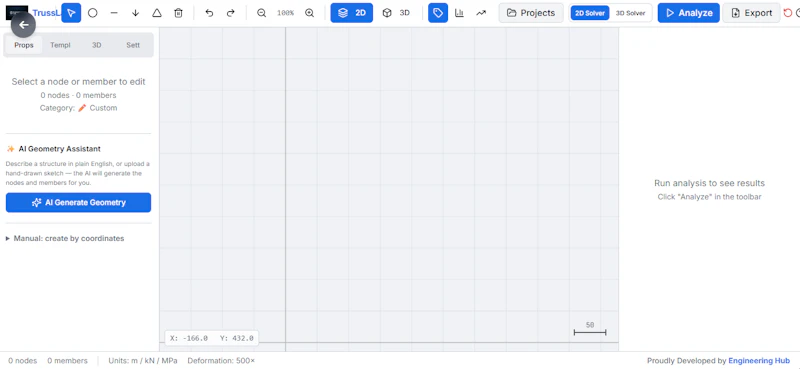
Task: Open the Projects folder
Action: pyautogui.click(x=531, y=13)
